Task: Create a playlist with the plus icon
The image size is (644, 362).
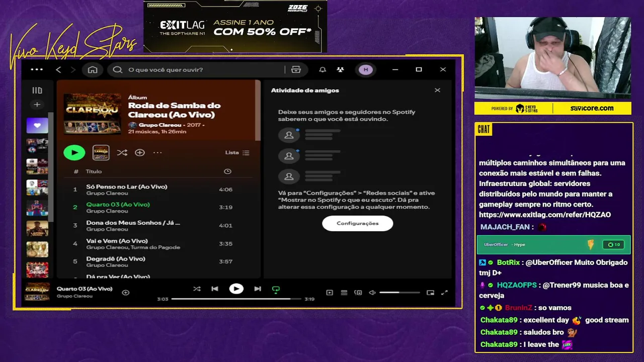Action: pyautogui.click(x=37, y=105)
